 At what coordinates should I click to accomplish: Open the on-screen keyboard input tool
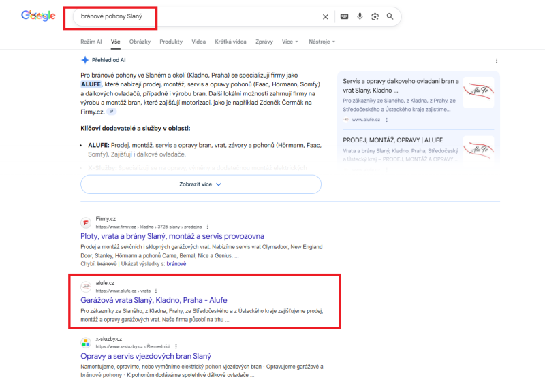344,16
